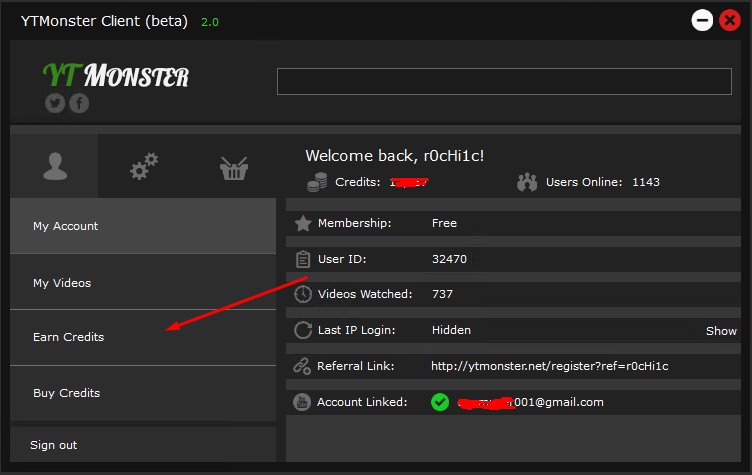Click the linked gmail.com email address
The width and height of the screenshot is (752, 475).
[530, 403]
